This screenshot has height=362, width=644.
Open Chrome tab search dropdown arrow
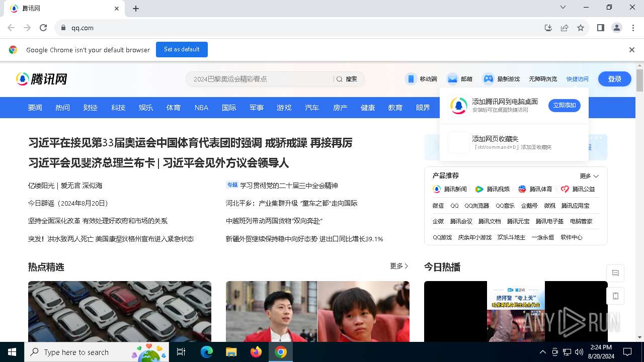563,8
